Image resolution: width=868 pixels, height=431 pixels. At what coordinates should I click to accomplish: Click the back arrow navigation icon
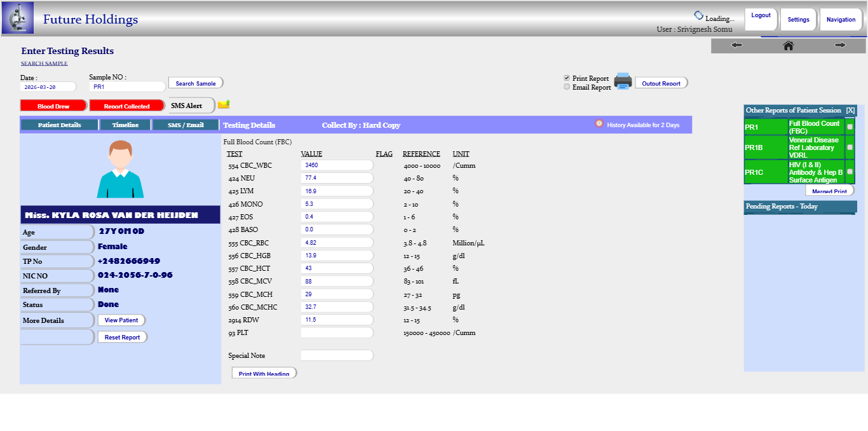(x=736, y=45)
